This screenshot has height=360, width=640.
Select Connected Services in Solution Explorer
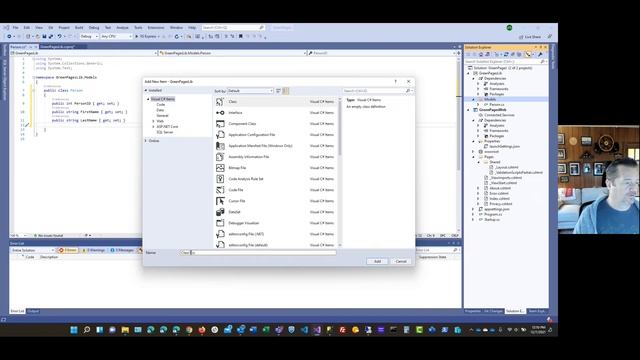click(499, 115)
